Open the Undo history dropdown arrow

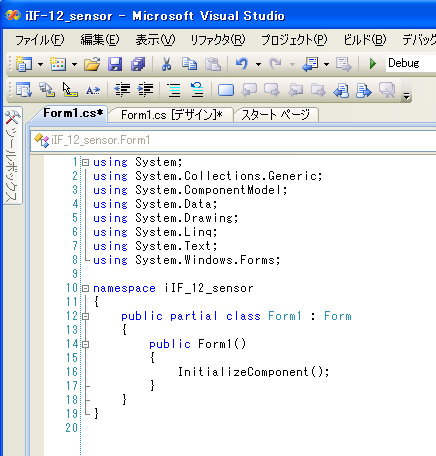[258, 64]
